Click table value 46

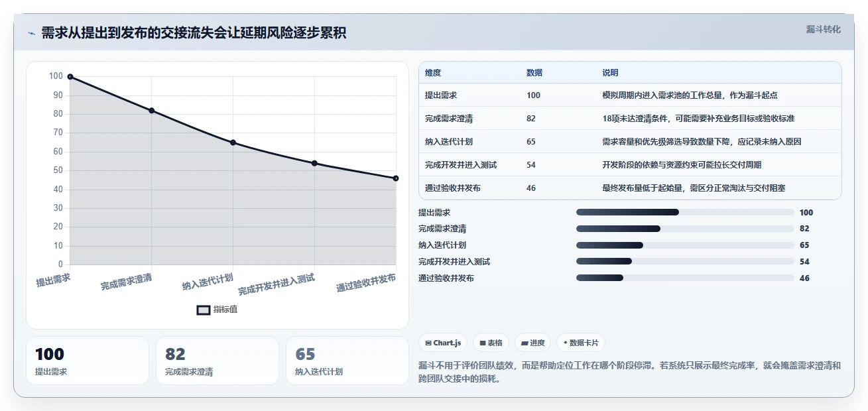(531, 188)
